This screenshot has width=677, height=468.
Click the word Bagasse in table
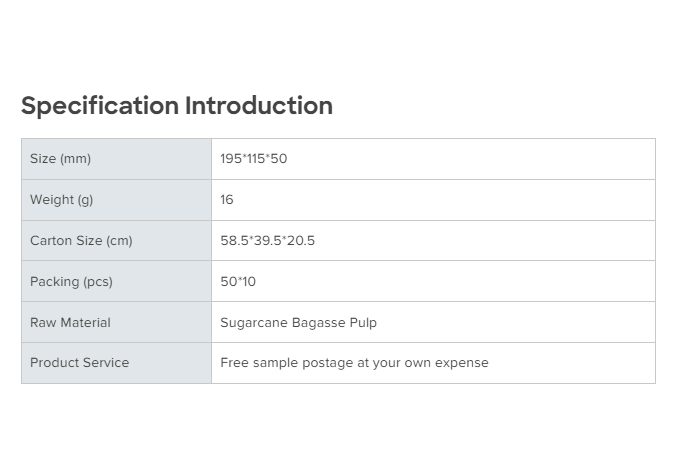pyautogui.click(x=318, y=323)
